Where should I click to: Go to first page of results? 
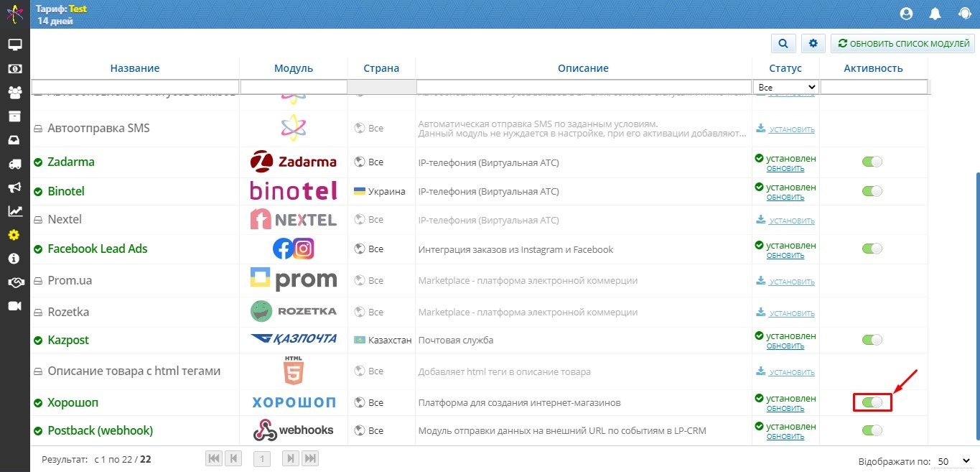point(214,458)
